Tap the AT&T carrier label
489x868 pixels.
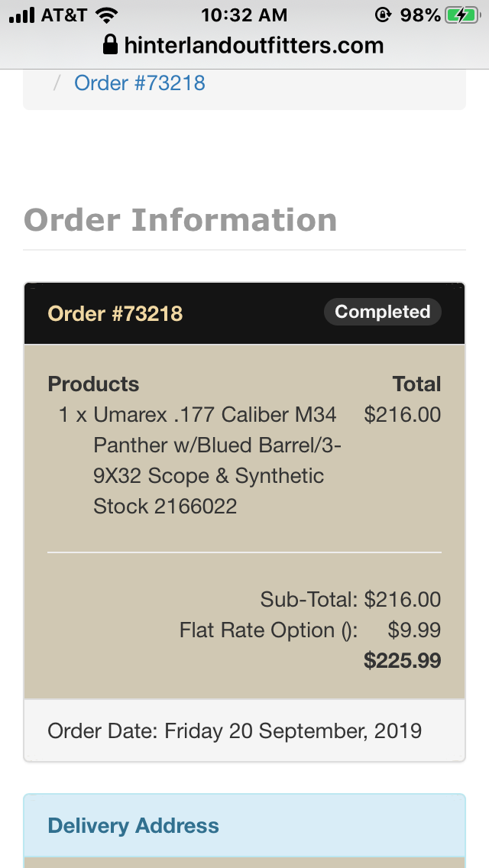pyautogui.click(x=63, y=15)
